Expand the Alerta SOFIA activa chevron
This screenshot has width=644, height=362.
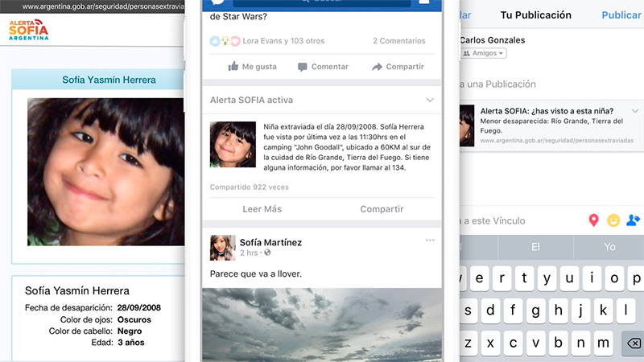[430, 100]
